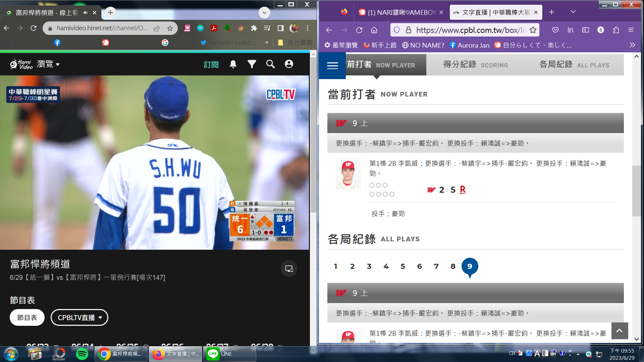Open search in Hami Video header
Screen dimensions: 644x362
[270, 64]
